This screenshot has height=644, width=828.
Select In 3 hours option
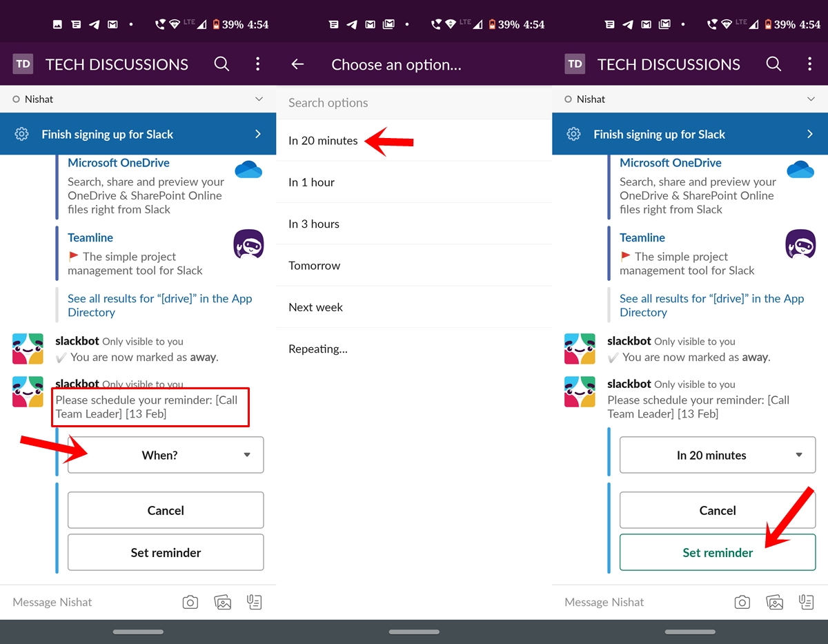coord(414,224)
